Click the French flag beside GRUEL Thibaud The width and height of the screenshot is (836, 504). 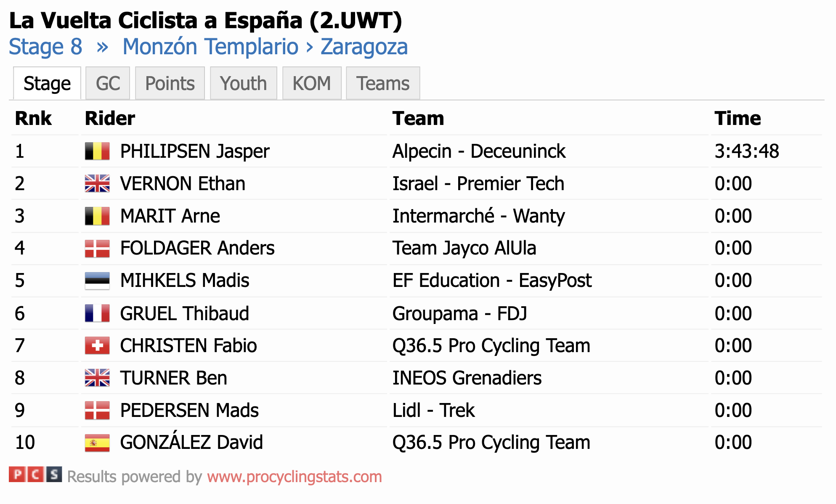tap(97, 313)
